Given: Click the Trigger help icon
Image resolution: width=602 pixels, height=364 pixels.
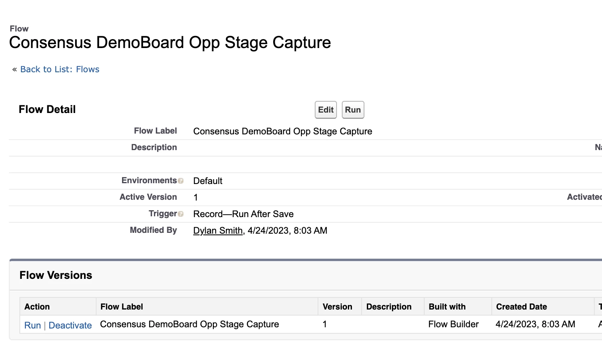Looking at the screenshot, I should (x=181, y=214).
